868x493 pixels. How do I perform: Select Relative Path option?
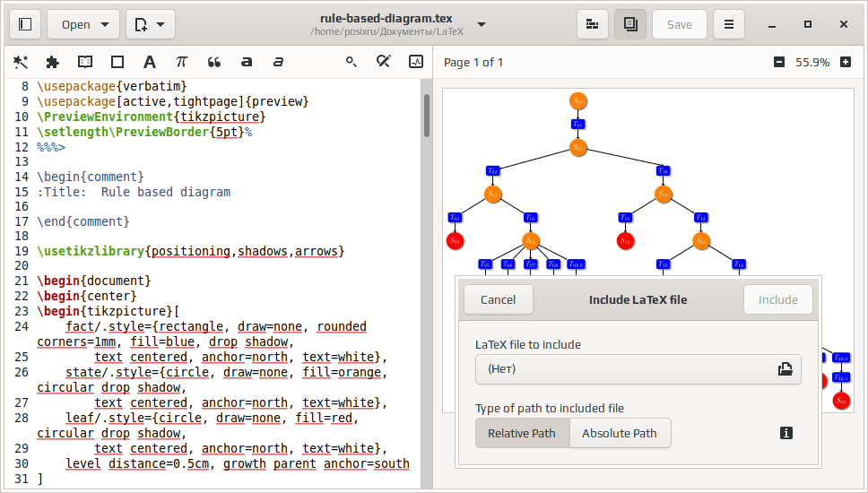point(522,433)
